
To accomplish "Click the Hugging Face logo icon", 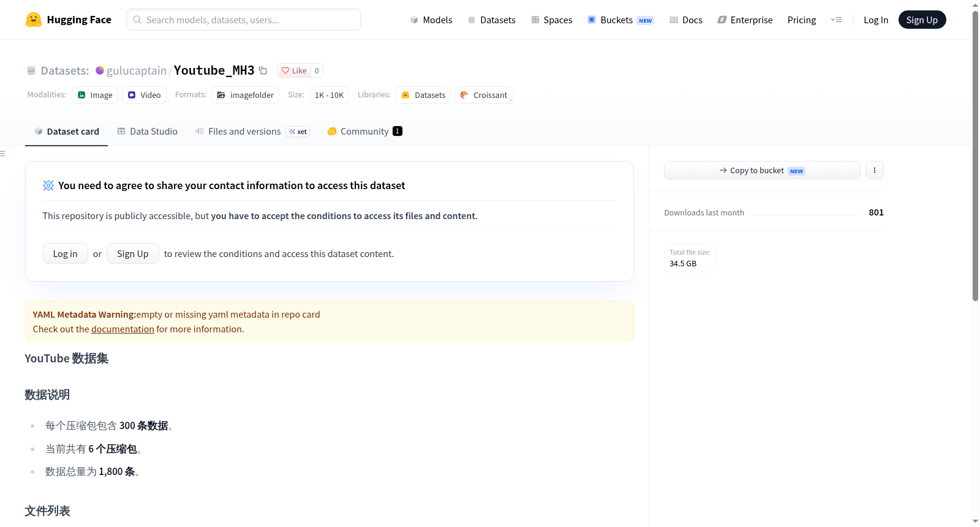I will pos(34,20).
